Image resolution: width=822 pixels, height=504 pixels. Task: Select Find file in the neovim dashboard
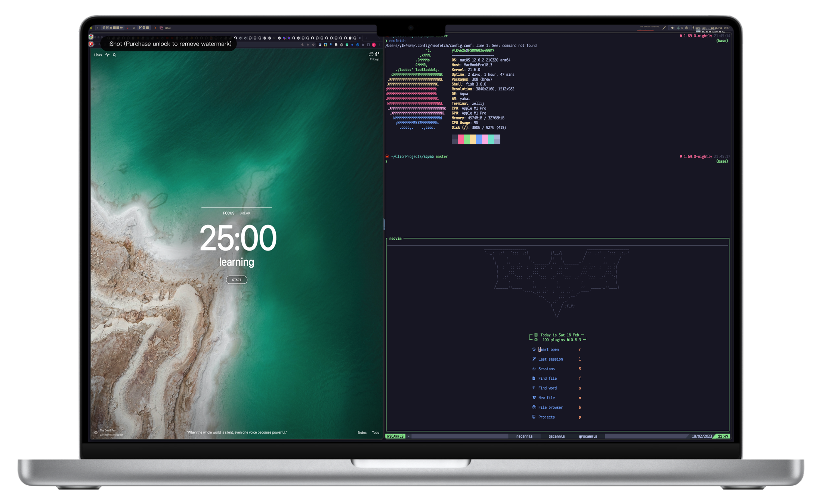point(547,378)
